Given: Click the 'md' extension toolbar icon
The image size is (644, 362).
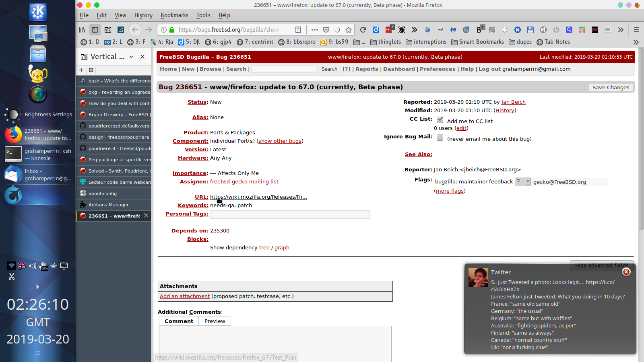Looking at the screenshot, I should 440,30.
